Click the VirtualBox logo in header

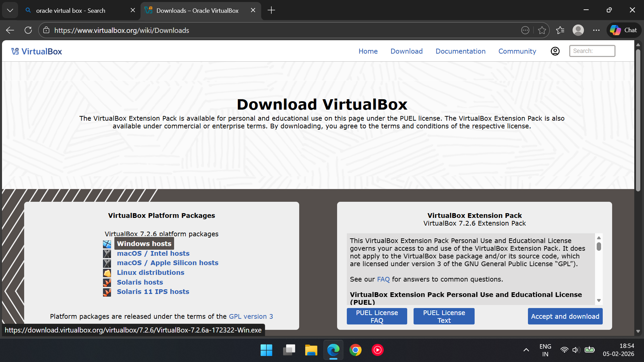tap(37, 51)
